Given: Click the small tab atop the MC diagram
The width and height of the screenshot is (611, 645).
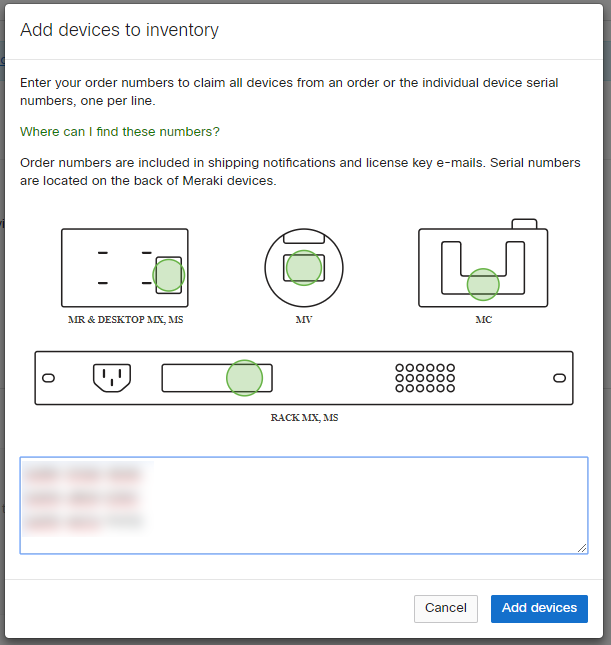Looking at the screenshot, I should 523,223.
